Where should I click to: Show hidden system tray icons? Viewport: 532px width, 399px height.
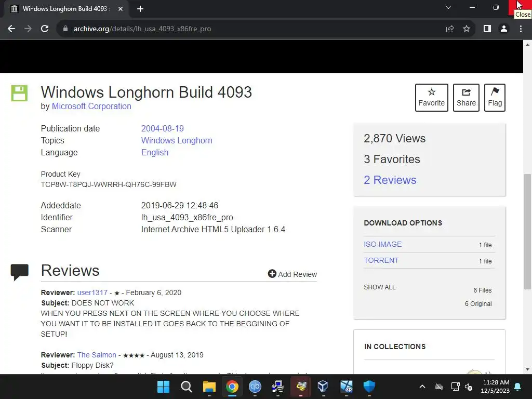[422, 387]
